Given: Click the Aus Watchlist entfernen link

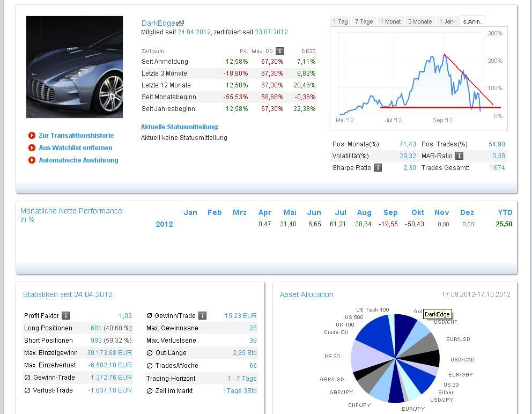Looking at the screenshot, I should [x=76, y=148].
